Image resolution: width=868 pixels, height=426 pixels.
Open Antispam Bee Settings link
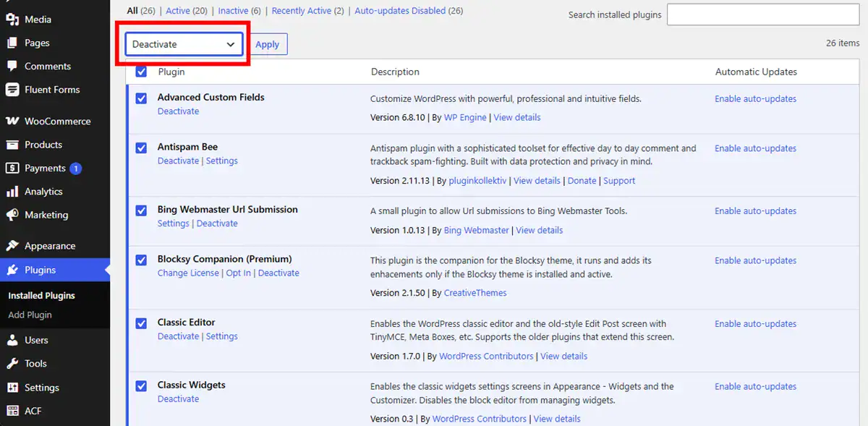pyautogui.click(x=221, y=161)
